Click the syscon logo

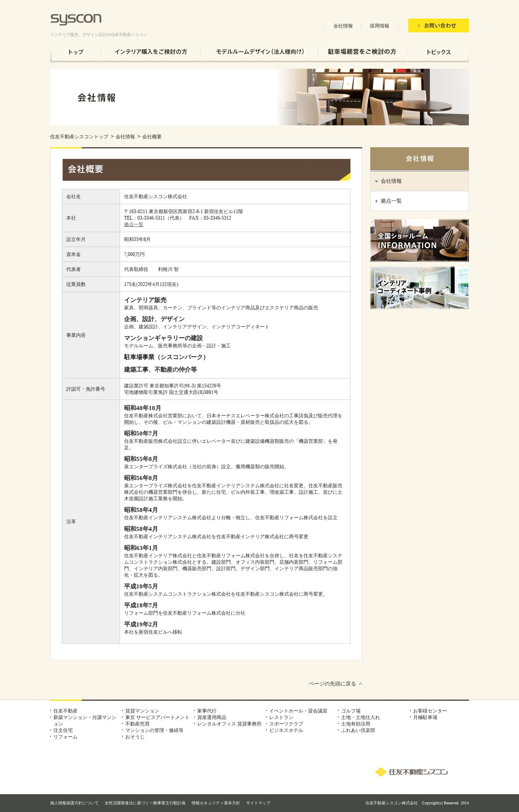coord(76,19)
